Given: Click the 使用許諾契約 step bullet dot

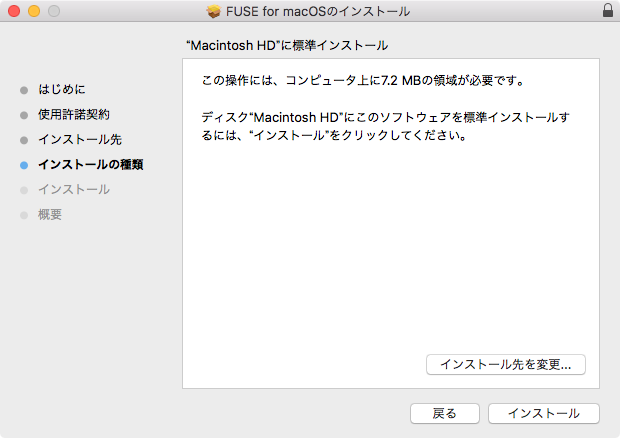Looking at the screenshot, I should click(24, 115).
